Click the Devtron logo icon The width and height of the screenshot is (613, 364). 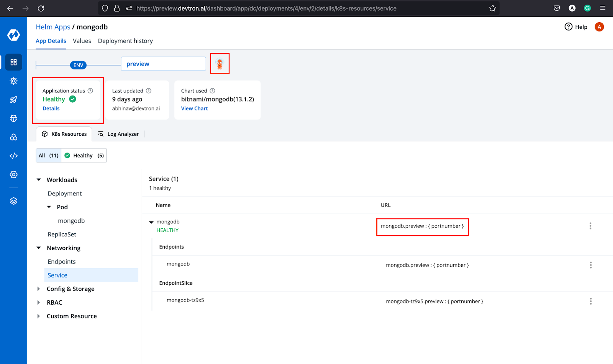(13, 35)
